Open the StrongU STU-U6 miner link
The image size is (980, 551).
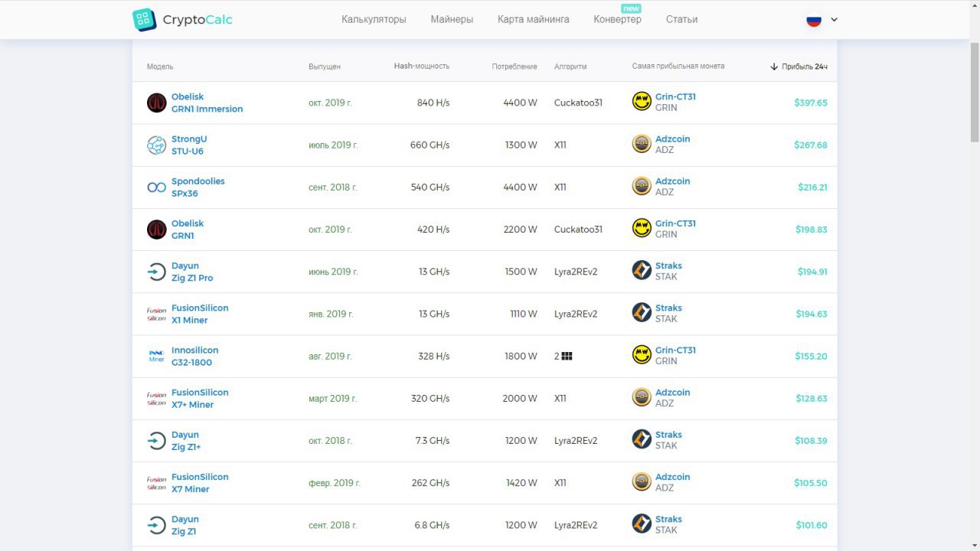(x=189, y=145)
